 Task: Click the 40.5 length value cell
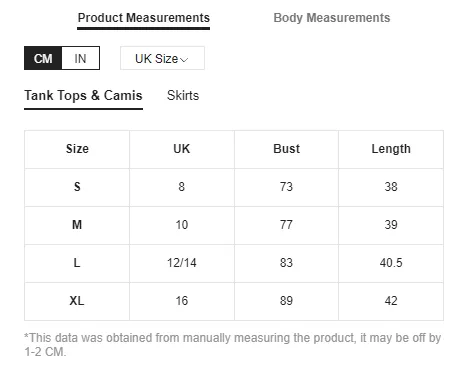391,263
